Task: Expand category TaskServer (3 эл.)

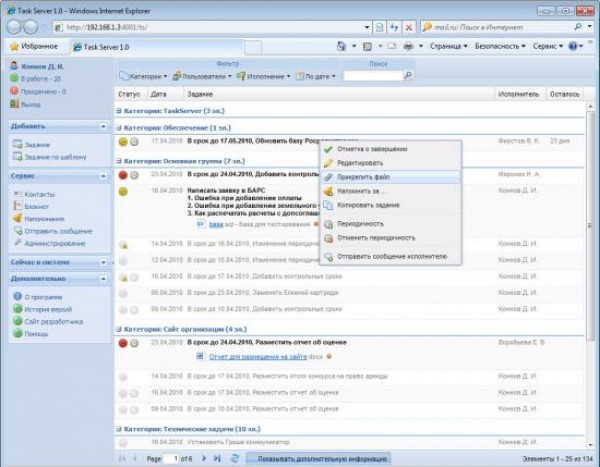Action: (x=119, y=111)
